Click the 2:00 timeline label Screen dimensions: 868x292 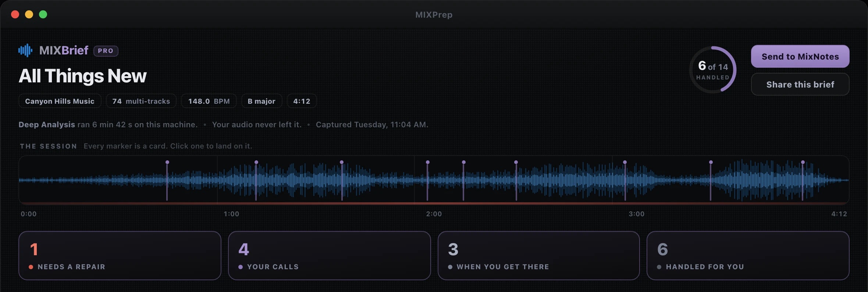[434, 214]
